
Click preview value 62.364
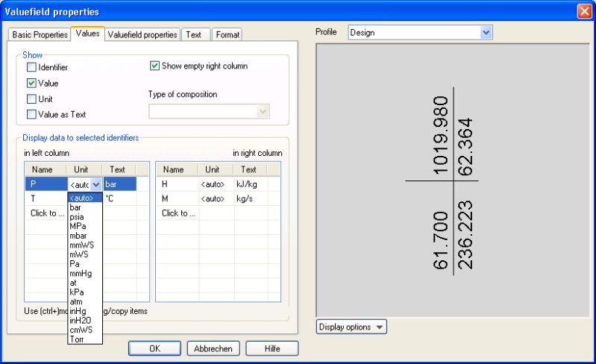click(465, 147)
